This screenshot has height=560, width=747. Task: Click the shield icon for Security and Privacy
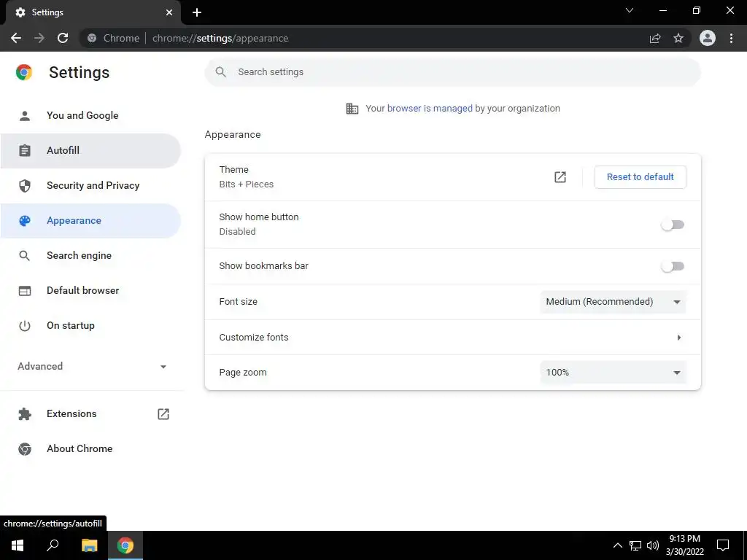(25, 186)
